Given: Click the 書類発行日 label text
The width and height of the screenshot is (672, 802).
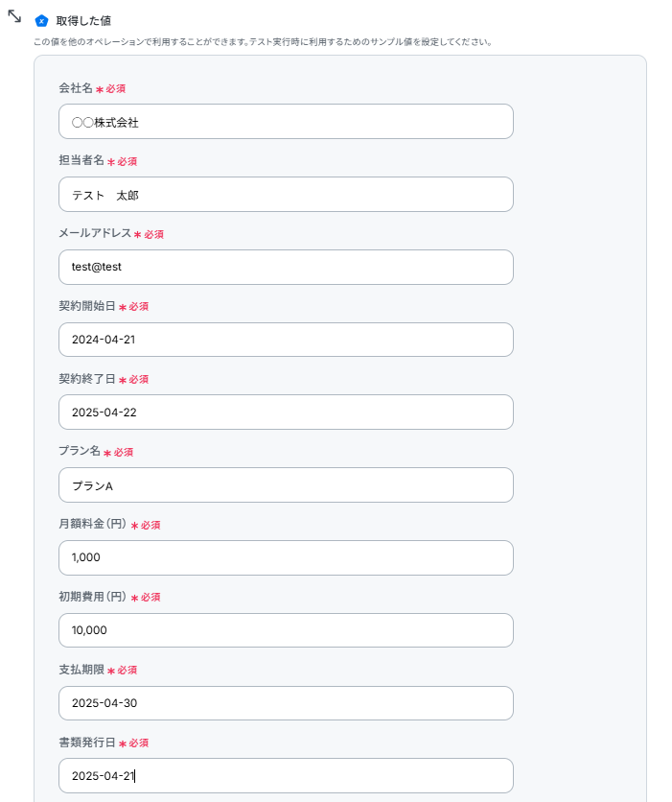Looking at the screenshot, I should pyautogui.click(x=87, y=743).
